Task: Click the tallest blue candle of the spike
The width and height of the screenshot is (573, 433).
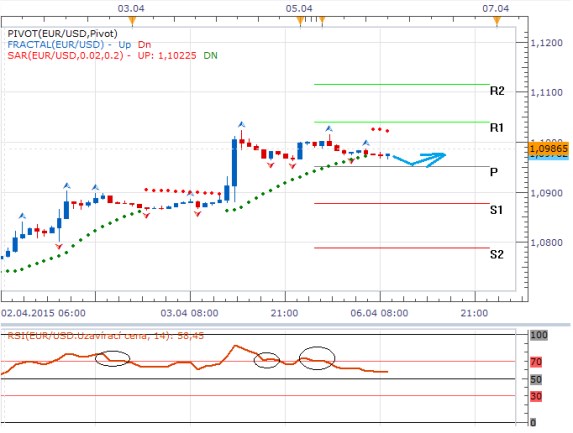Action: 234,163
